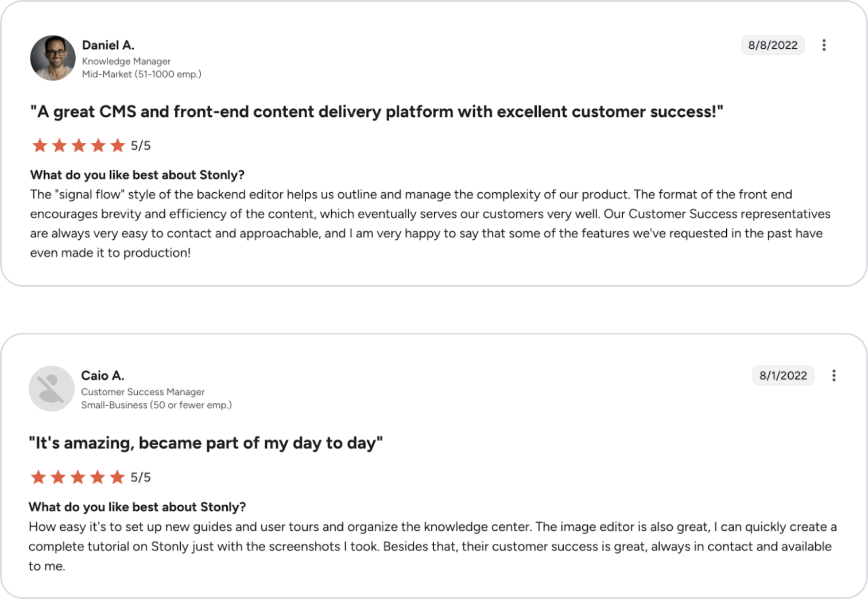Image resolution: width=868 pixels, height=599 pixels.
Task: Open Daniel A.'s profile photo
Action: coord(53,58)
